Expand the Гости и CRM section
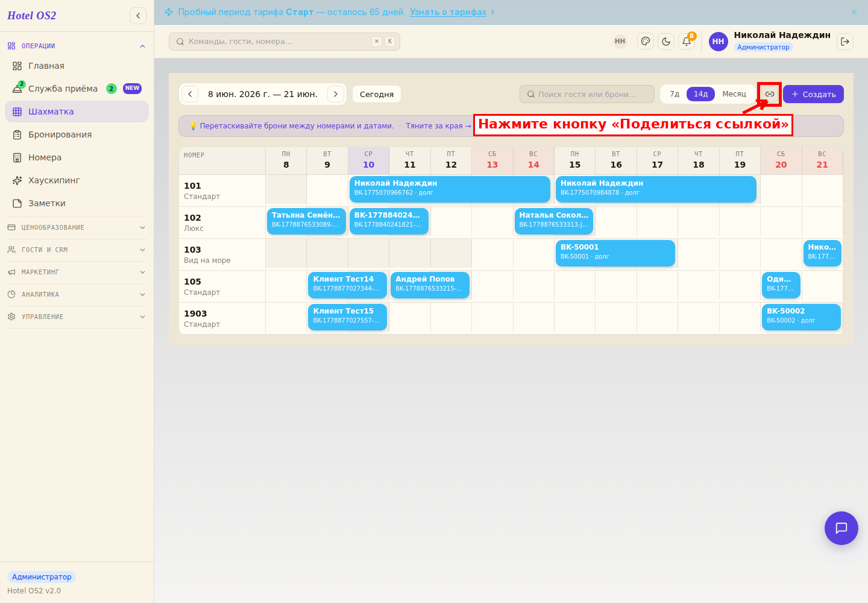Viewport: 868px width, 603px height. point(77,250)
